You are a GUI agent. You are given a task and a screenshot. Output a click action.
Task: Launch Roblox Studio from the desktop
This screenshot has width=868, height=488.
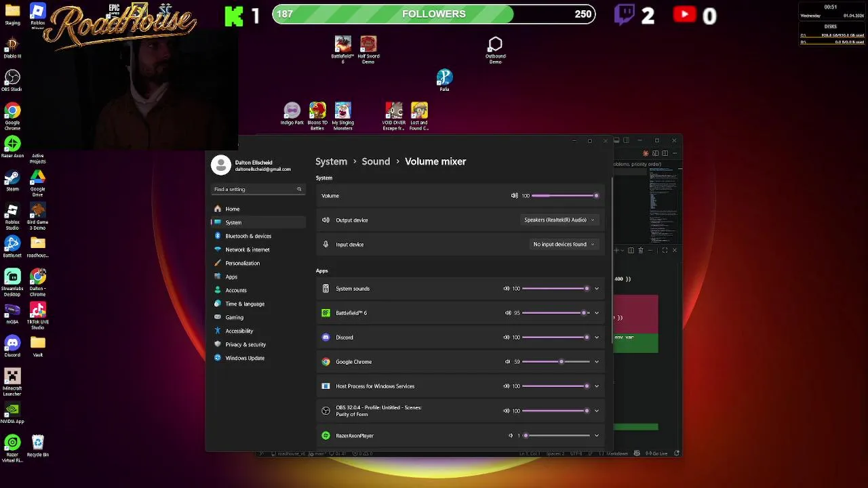pos(12,217)
